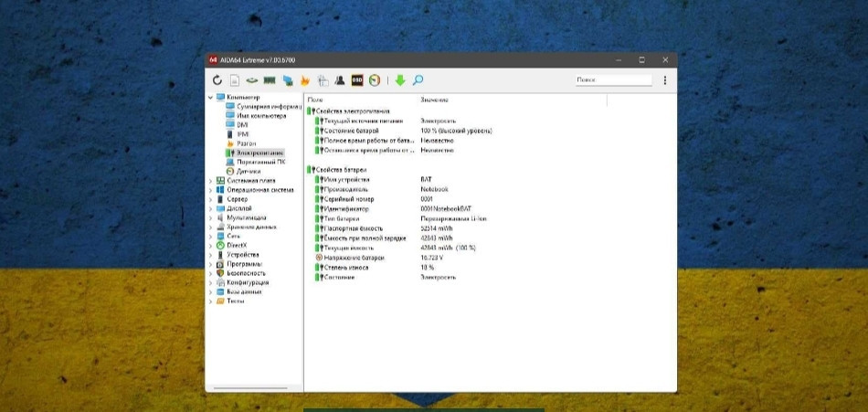This screenshot has width=868, height=412.
Task: Select the Степень износа battery row
Action: tap(347, 268)
